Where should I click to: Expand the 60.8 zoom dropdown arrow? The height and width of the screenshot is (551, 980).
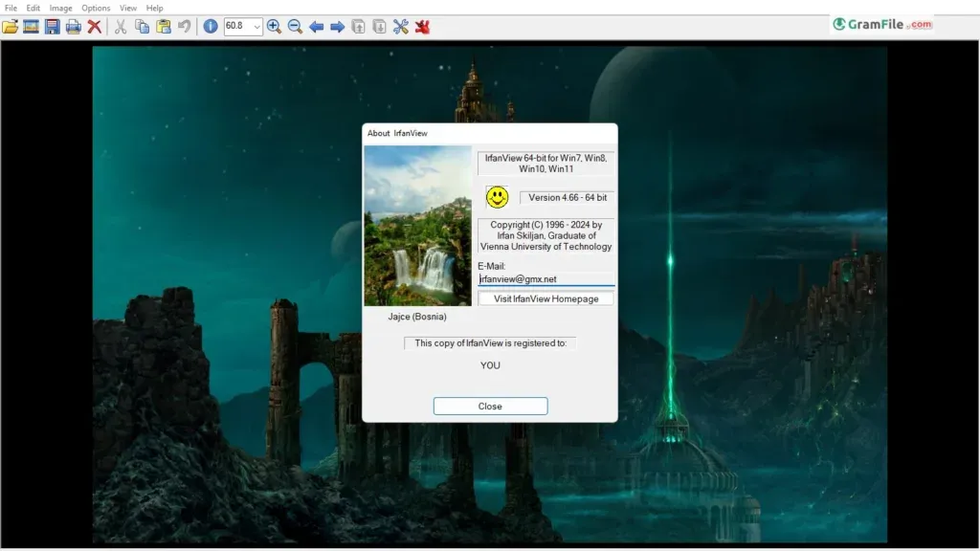tap(256, 27)
